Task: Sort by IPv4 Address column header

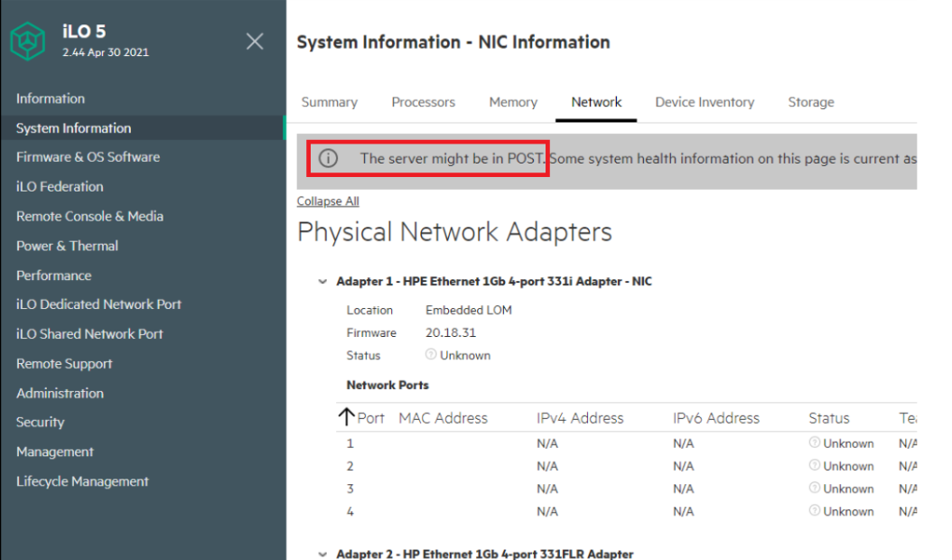Action: tap(580, 418)
